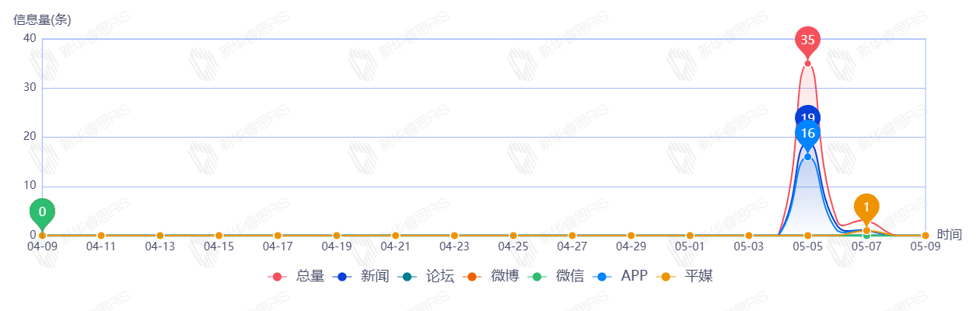The image size is (980, 311).
Task: Click the orange 1 marker pin
Action: [x=866, y=207]
